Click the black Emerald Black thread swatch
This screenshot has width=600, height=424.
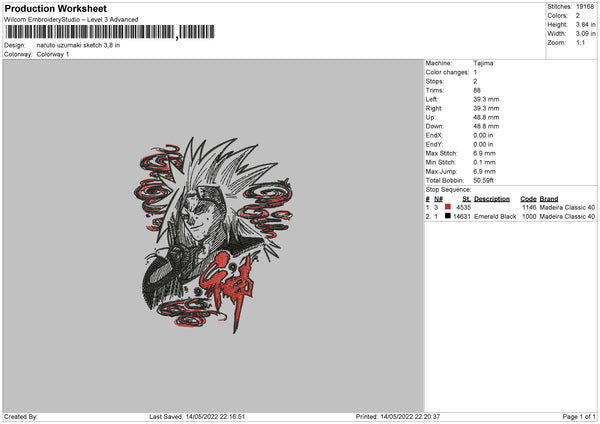coord(448,216)
